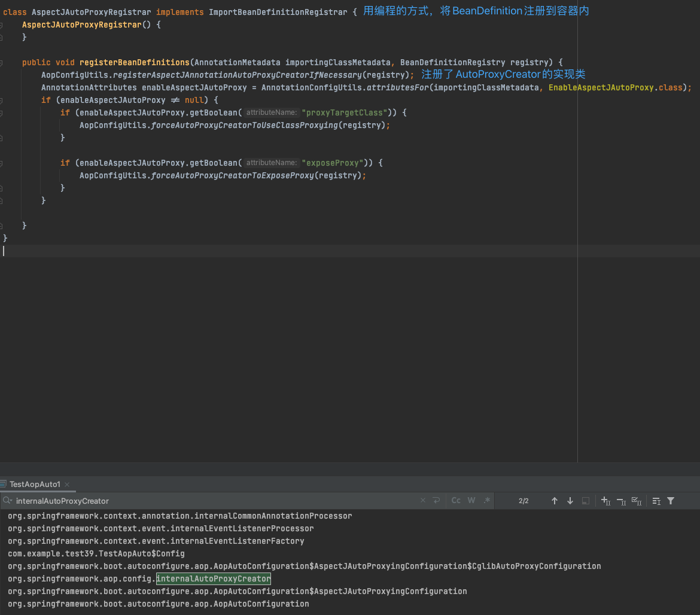The height and width of the screenshot is (615, 700).
Task: Click forceAutoProxyCreatorToUseClassProxying call
Action: coord(244,126)
